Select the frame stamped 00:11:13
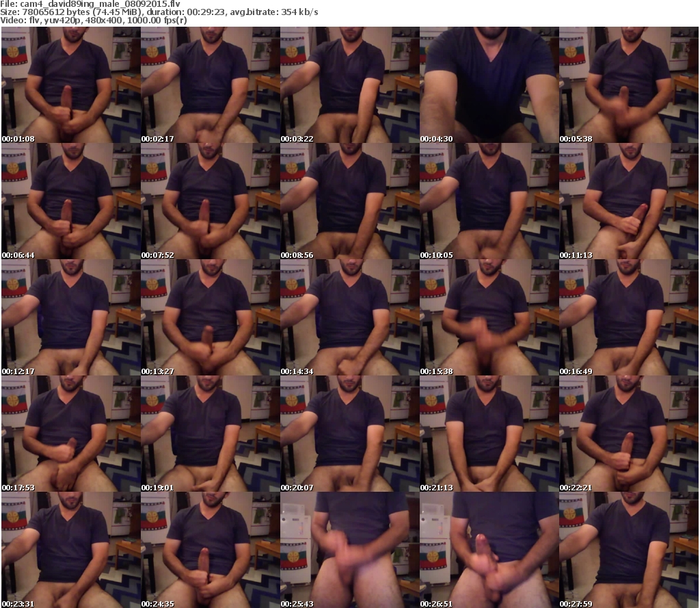 click(629, 201)
